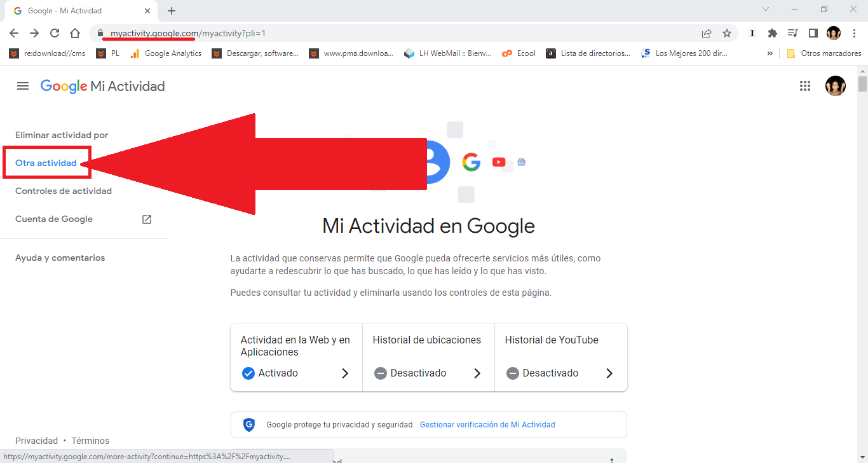868x463 pixels.
Task: Bookmark this page with the star icon
Action: (x=727, y=33)
